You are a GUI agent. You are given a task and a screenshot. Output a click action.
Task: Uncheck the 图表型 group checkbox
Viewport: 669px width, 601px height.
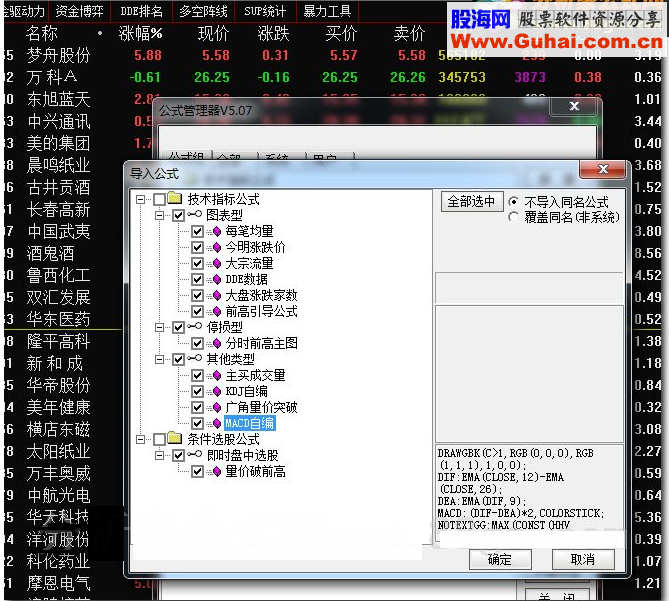(x=178, y=215)
